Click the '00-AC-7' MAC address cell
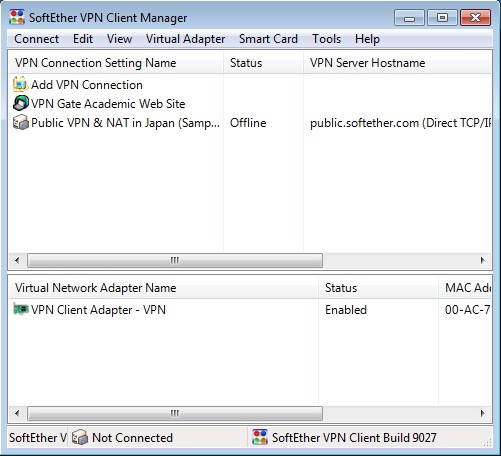 (467, 310)
